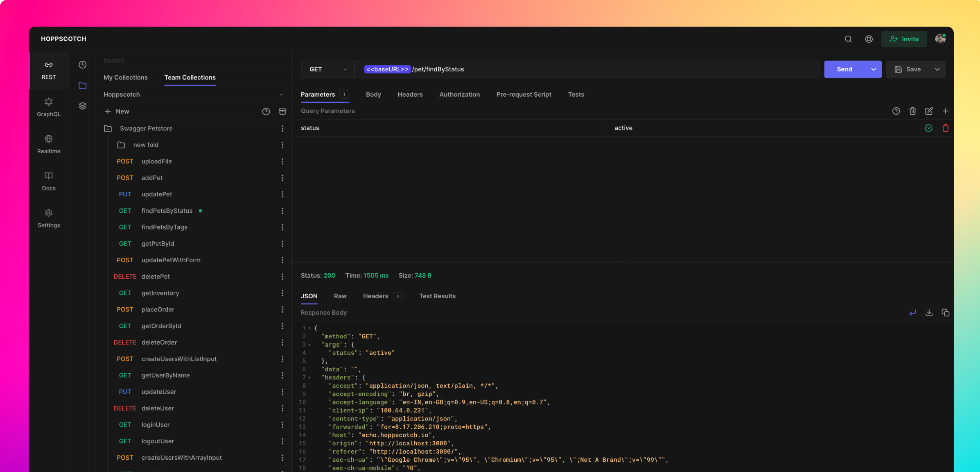This screenshot has height=472, width=980.
Task: Open the Authorization tab
Action: (x=459, y=94)
